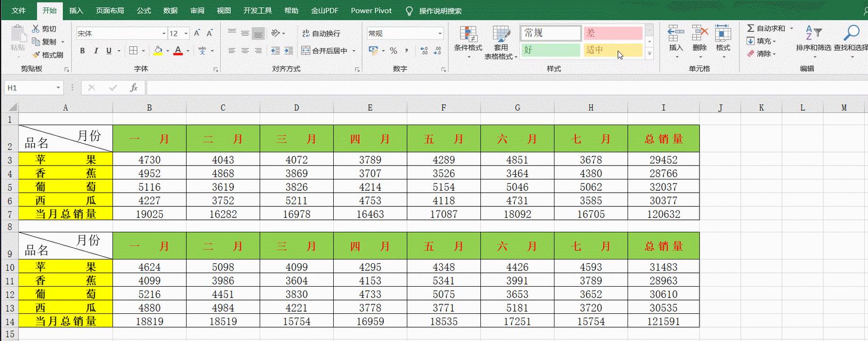Switch to the Insert (插入) tab

pyautogui.click(x=76, y=11)
